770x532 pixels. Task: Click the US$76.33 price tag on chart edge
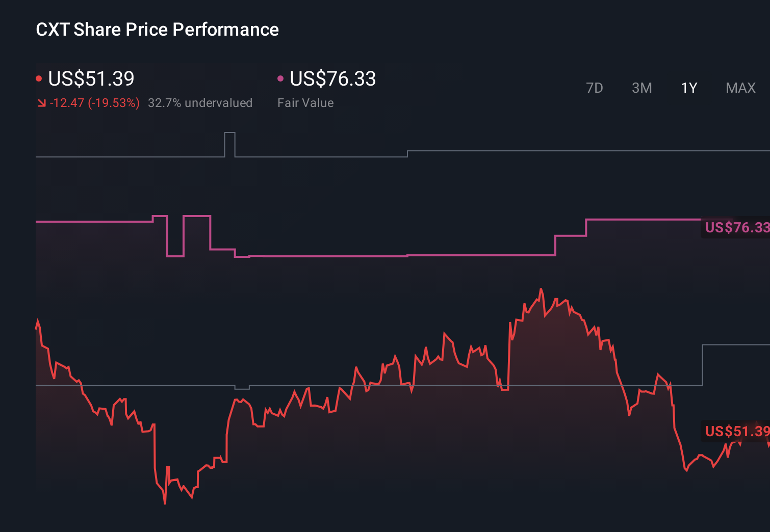[x=736, y=228]
